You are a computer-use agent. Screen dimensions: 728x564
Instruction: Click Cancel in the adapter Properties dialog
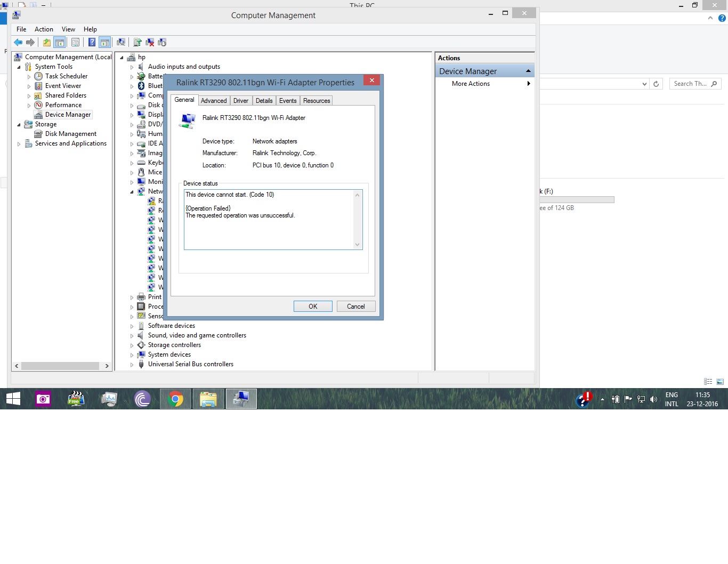[x=355, y=307]
